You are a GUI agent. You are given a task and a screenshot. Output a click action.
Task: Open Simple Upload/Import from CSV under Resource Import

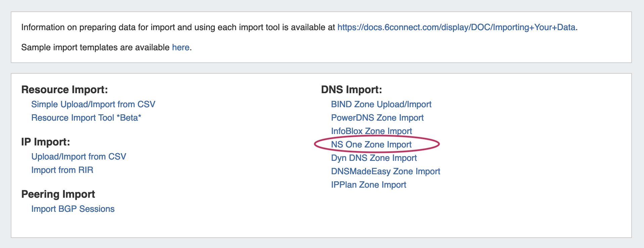[93, 104]
